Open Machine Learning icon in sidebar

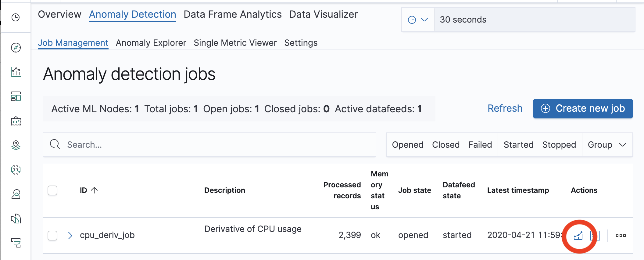click(16, 170)
